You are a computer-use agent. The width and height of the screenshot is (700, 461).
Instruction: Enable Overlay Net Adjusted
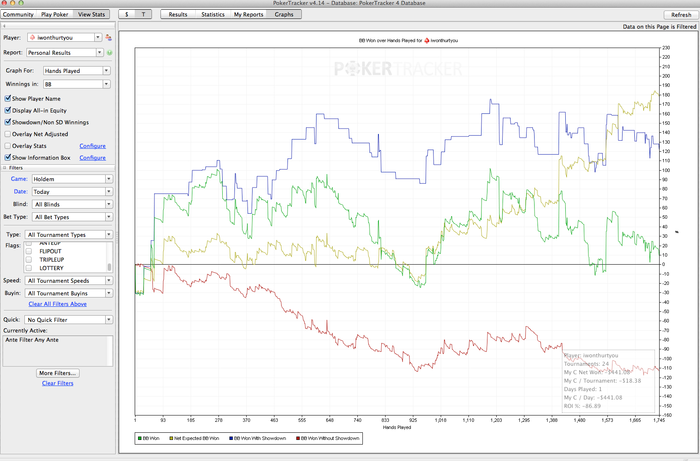point(8,134)
